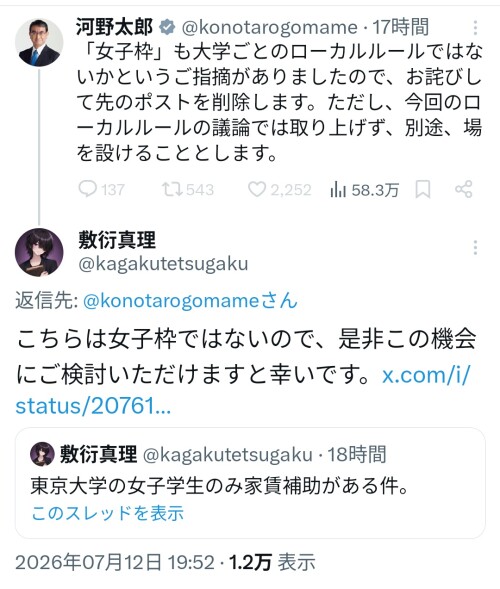Open the quoted post about 東京大学 家賃補助
500x589 pixels.
click(250, 483)
